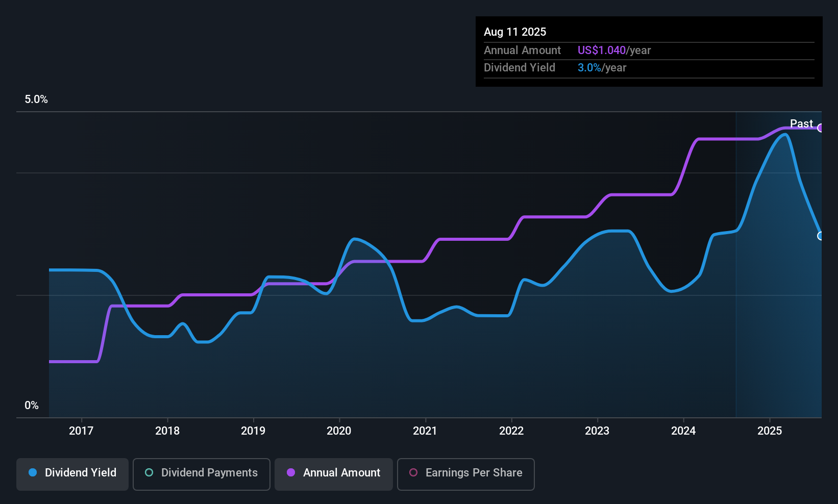This screenshot has height=504, width=838.
Task: Click the 2020 label on the x-axis
Action: coord(339,431)
